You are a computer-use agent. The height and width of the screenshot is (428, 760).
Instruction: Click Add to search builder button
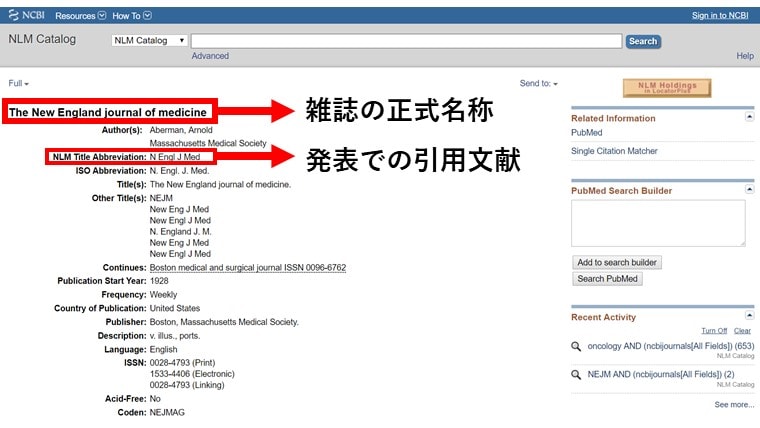[617, 262]
